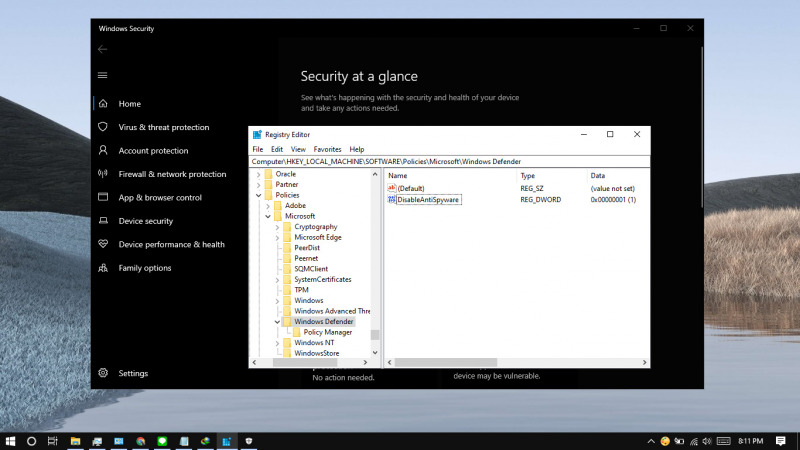Collapse the Policies registry key
Screen dimensions: 800x450
(259, 195)
